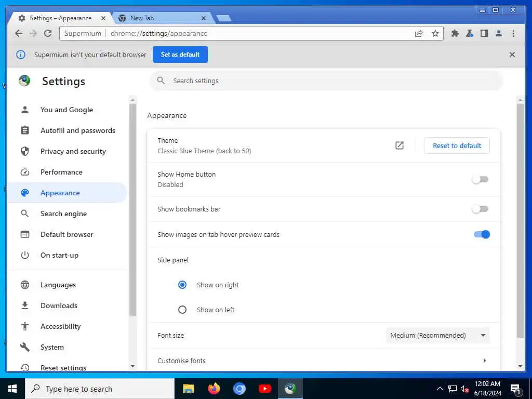Open the Extensions puzzle icon
Image resolution: width=532 pixels, height=399 pixels.
tap(455, 33)
